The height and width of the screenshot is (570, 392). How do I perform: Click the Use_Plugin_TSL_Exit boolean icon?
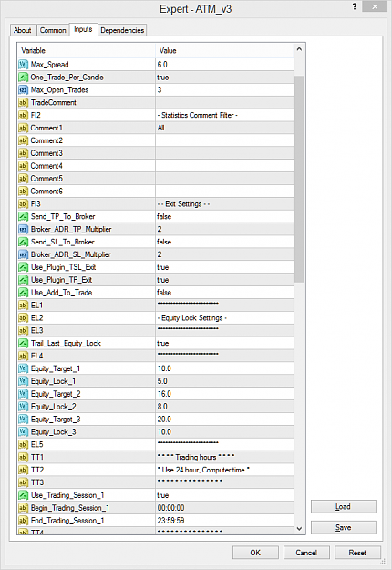tap(24, 267)
